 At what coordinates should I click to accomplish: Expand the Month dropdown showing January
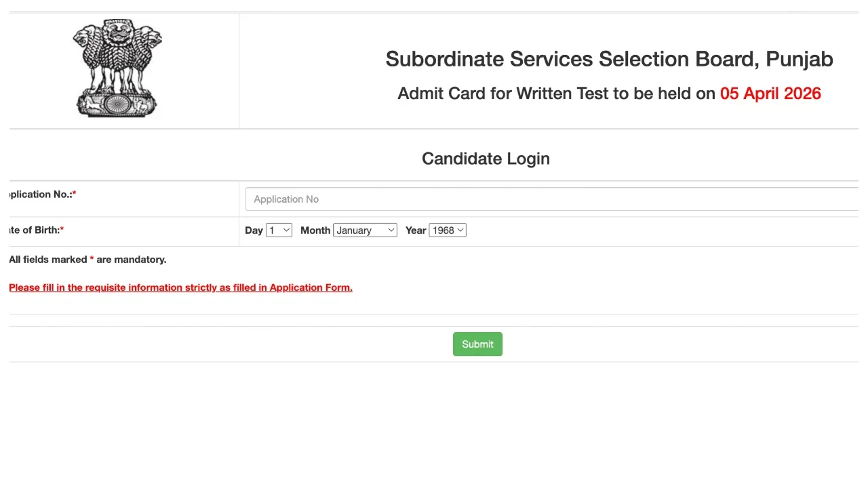click(365, 230)
